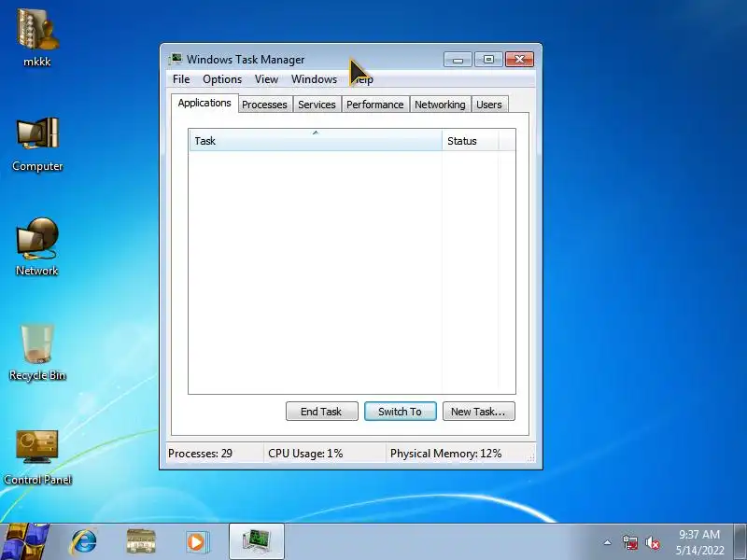747x560 pixels.
Task: Open the Options menu
Action: (x=222, y=79)
